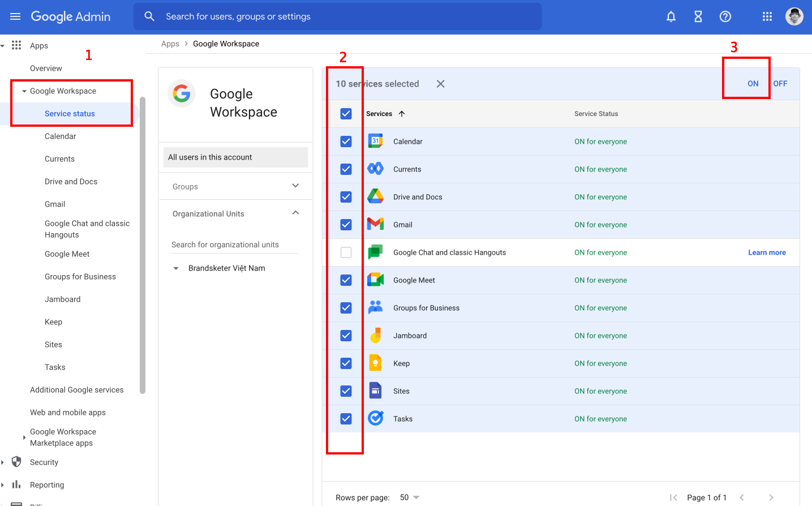Expand Google Workspace Marketplace apps

24,438
